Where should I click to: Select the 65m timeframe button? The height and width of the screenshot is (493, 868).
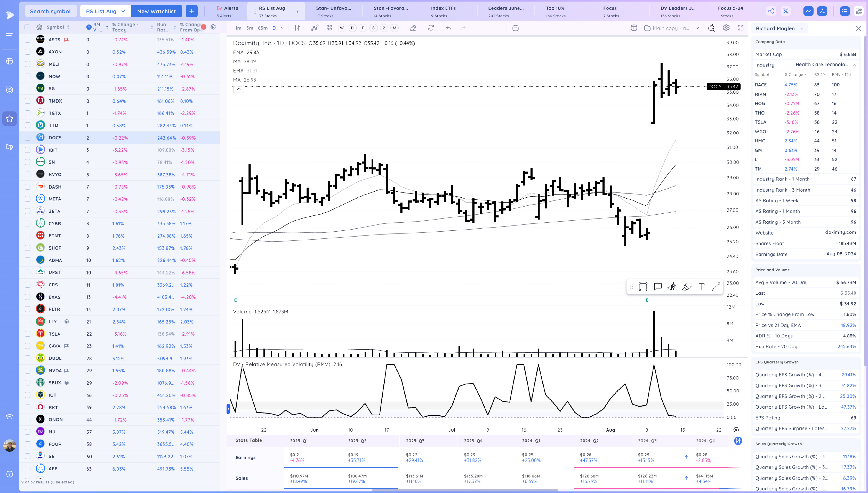pos(263,28)
